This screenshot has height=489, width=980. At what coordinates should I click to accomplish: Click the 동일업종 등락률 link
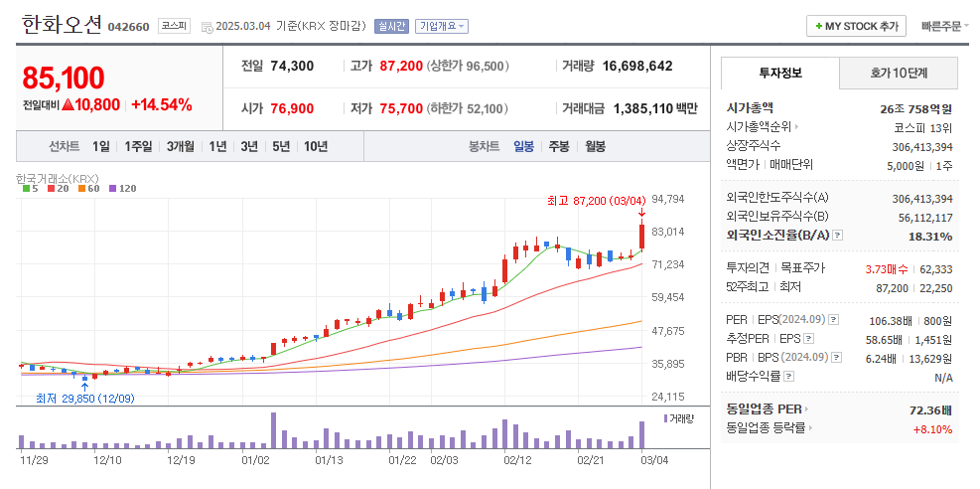pyautogui.click(x=767, y=429)
